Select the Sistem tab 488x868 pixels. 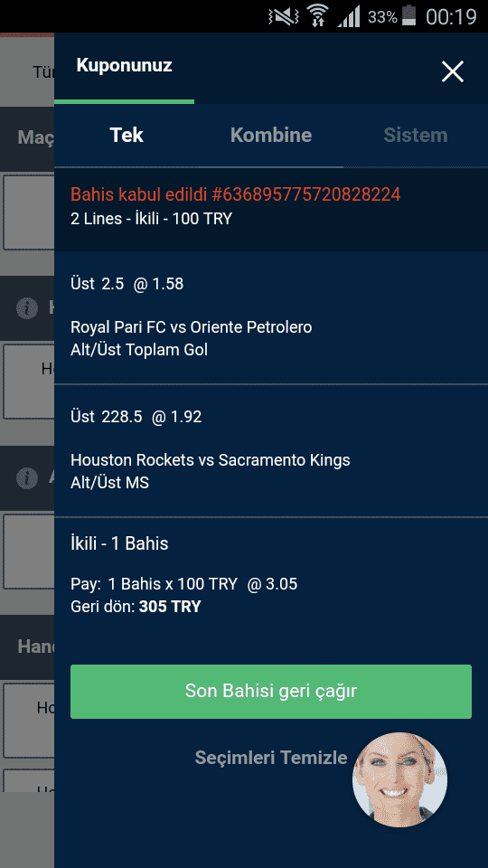click(416, 136)
